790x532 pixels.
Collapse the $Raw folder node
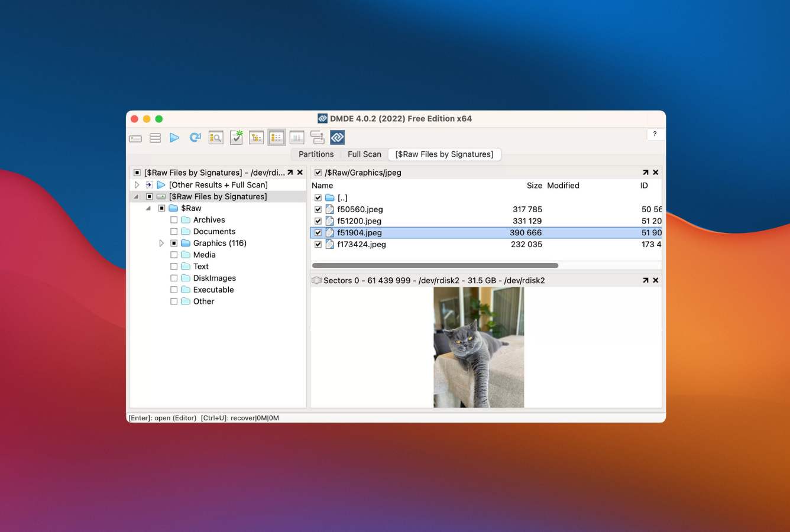(x=148, y=208)
